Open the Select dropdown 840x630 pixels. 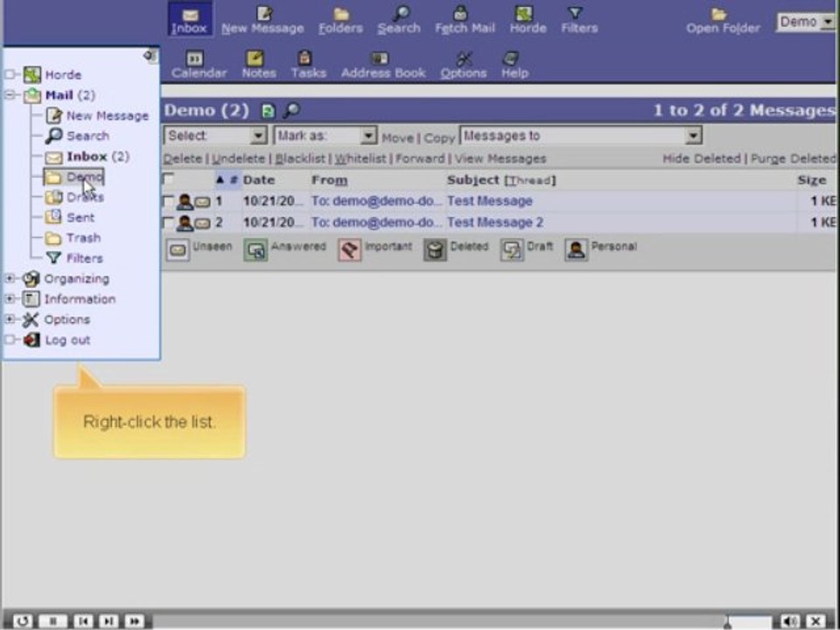pyautogui.click(x=215, y=136)
